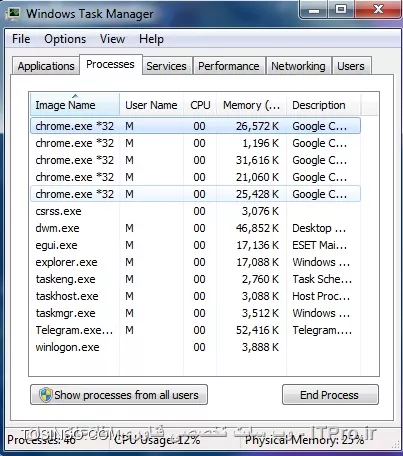
Task: Open the View menu
Action: point(112,39)
